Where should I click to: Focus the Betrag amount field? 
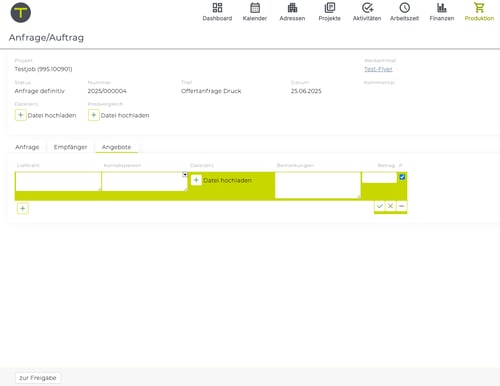point(379,178)
